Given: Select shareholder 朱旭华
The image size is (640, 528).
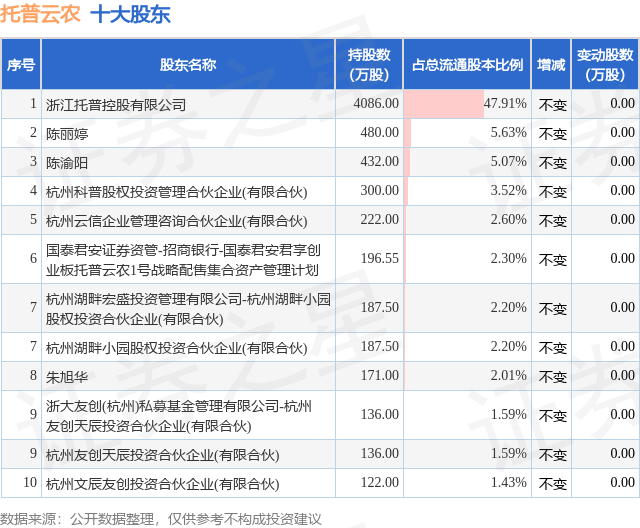Looking at the screenshot, I should tap(67, 376).
